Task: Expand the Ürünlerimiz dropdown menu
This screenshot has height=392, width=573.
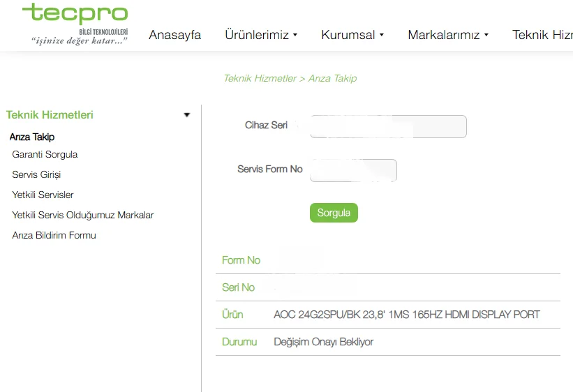Action: click(261, 35)
